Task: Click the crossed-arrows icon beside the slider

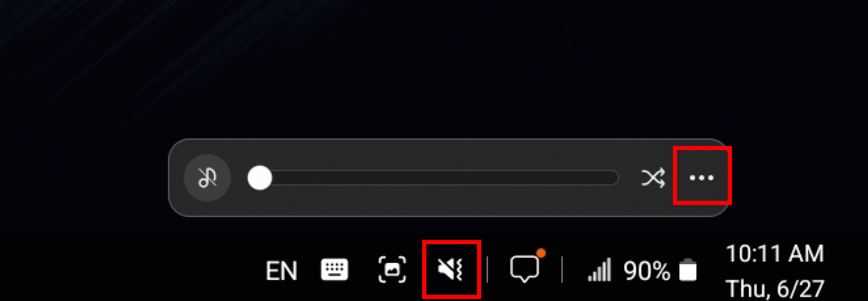Action: click(x=653, y=178)
